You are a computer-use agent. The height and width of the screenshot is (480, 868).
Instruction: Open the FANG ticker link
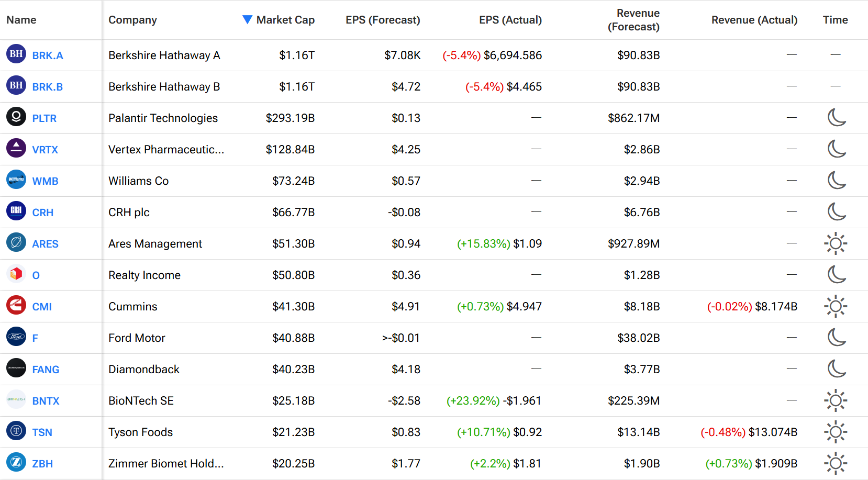[46, 370]
